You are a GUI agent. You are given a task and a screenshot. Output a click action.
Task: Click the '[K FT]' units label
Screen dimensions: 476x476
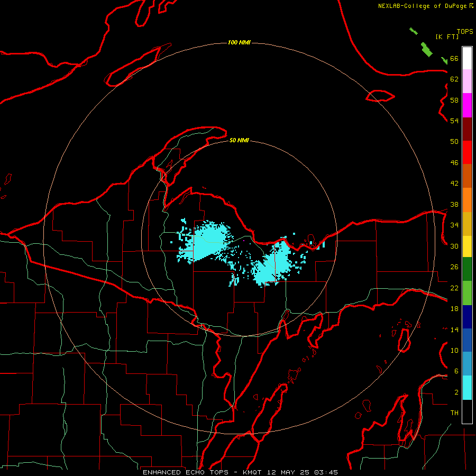tap(447, 36)
